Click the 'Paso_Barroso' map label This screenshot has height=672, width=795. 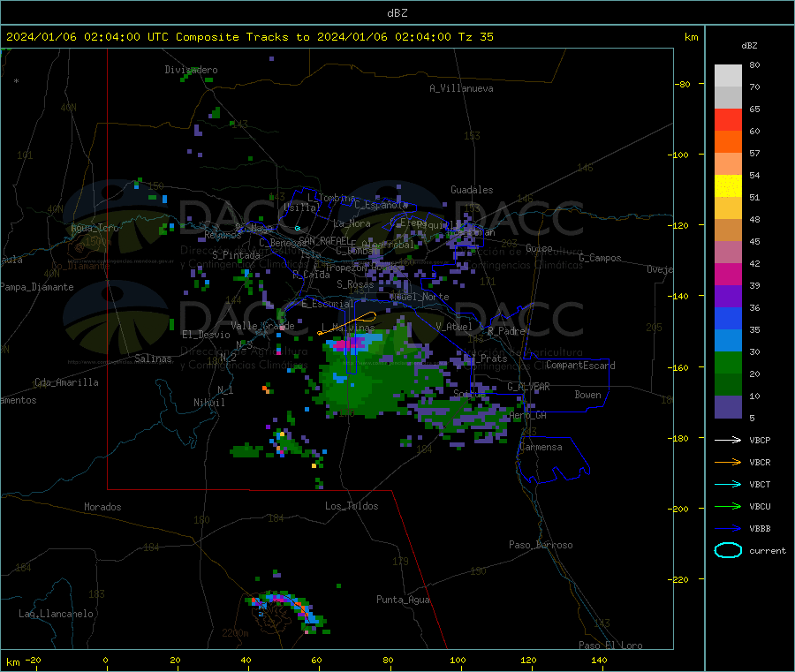541,545
